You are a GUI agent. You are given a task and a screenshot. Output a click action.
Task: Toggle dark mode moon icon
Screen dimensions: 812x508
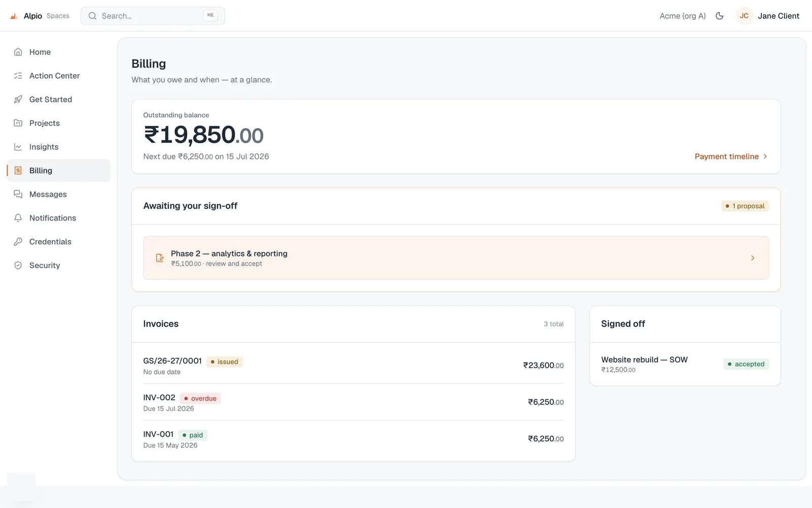[719, 16]
